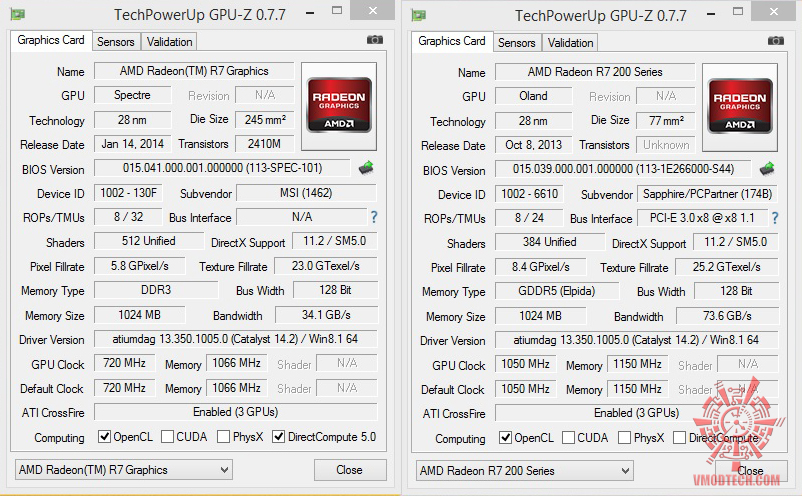The height and width of the screenshot is (496, 802).
Task: Maximize the left GPU-Z window
Action: (x=337, y=10)
